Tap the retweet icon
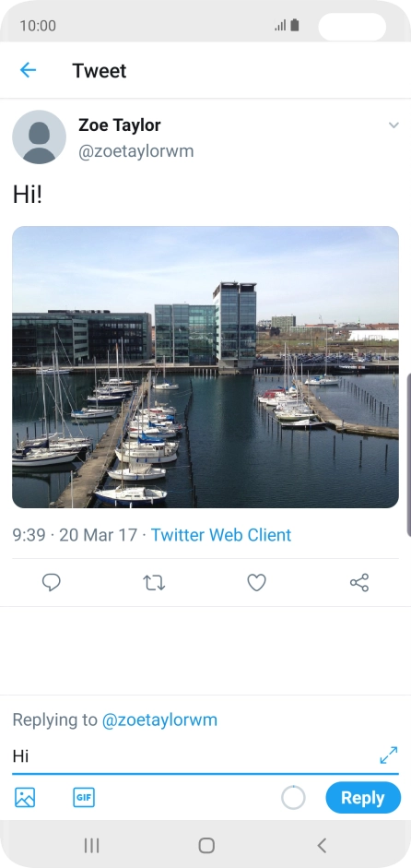 click(154, 582)
